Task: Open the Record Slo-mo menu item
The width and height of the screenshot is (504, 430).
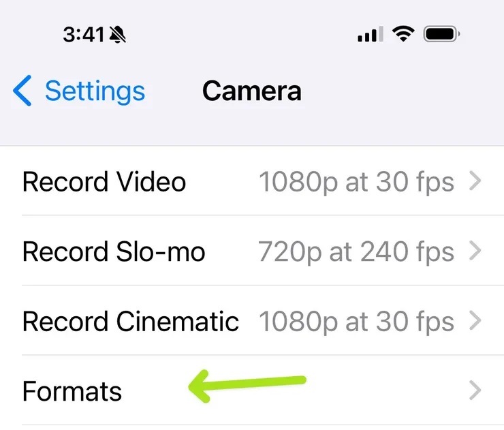Action: [x=114, y=252]
